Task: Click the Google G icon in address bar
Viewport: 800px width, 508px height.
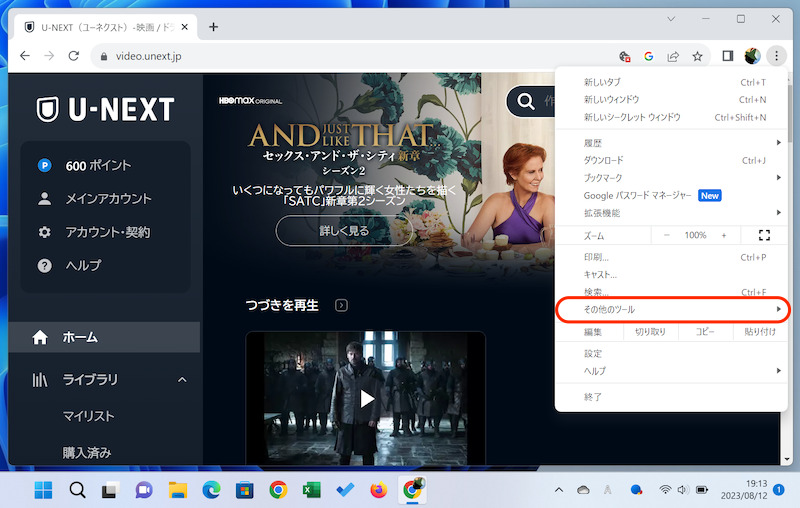Action: (648, 56)
